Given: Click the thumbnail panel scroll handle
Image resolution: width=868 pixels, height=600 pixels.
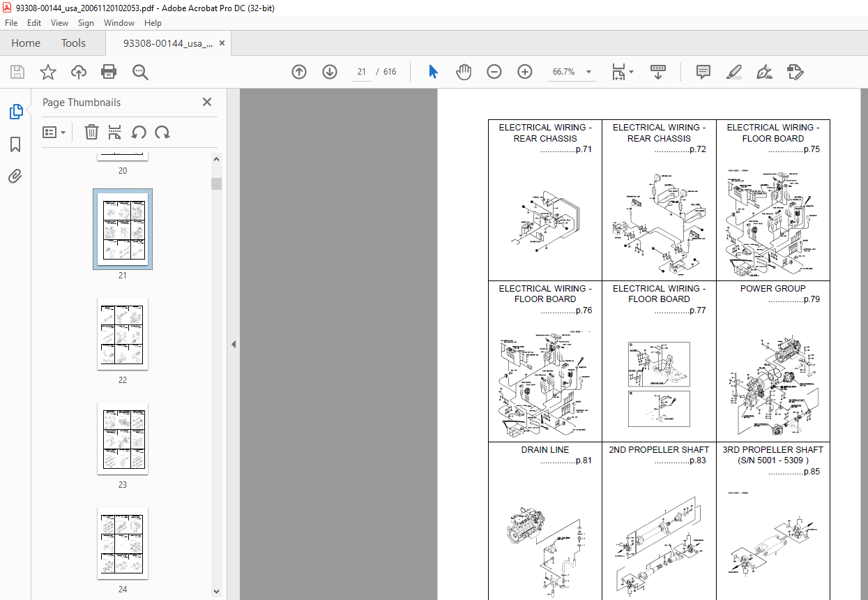Looking at the screenshot, I should point(216,183).
